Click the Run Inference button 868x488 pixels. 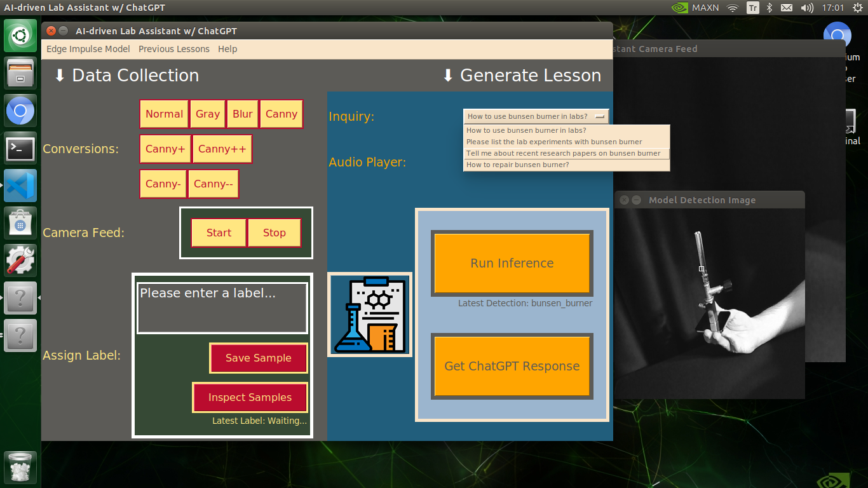pyautogui.click(x=512, y=263)
